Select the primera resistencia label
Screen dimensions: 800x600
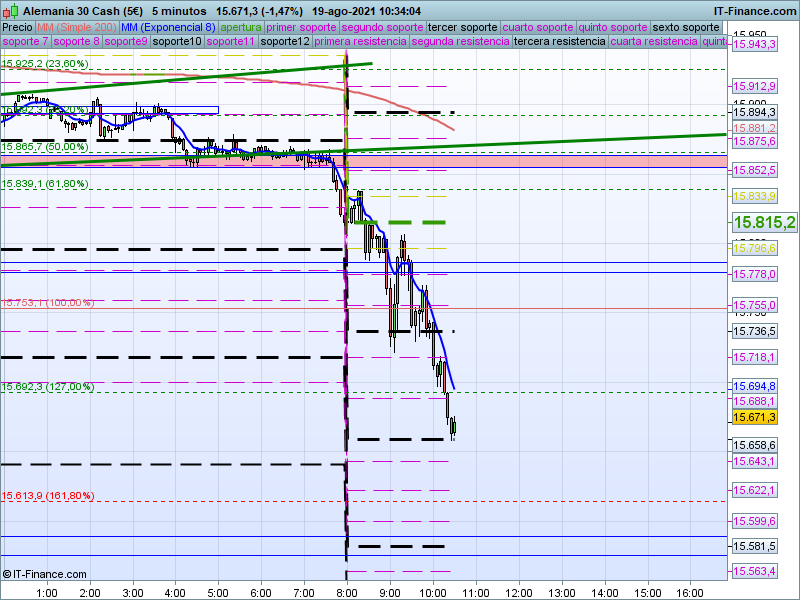[360, 42]
